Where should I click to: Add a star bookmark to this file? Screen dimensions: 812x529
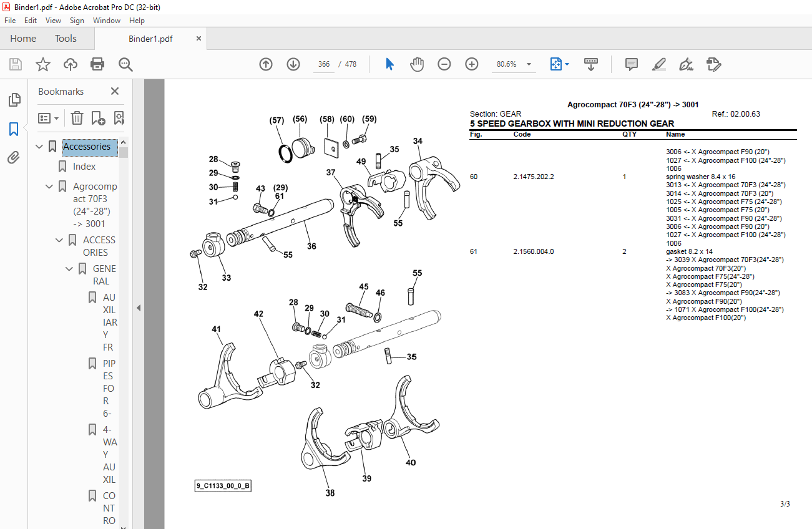43,64
